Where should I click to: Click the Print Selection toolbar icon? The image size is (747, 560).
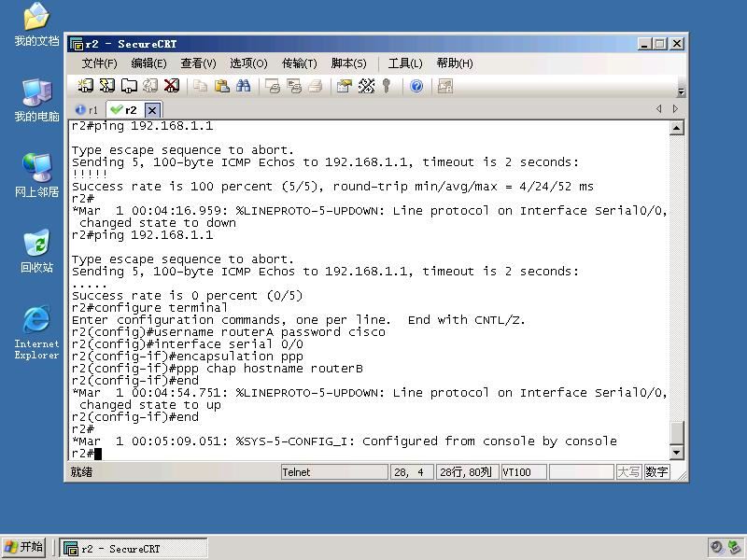click(294, 86)
